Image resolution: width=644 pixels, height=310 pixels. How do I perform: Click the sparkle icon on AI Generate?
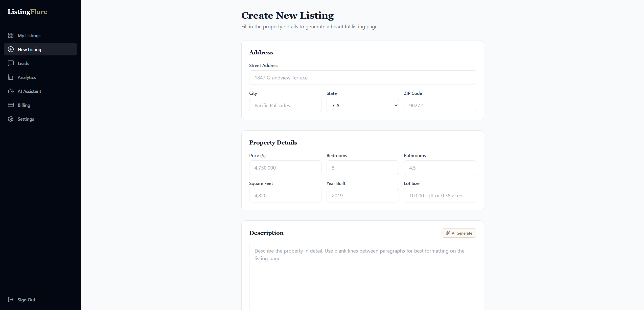pyautogui.click(x=448, y=233)
